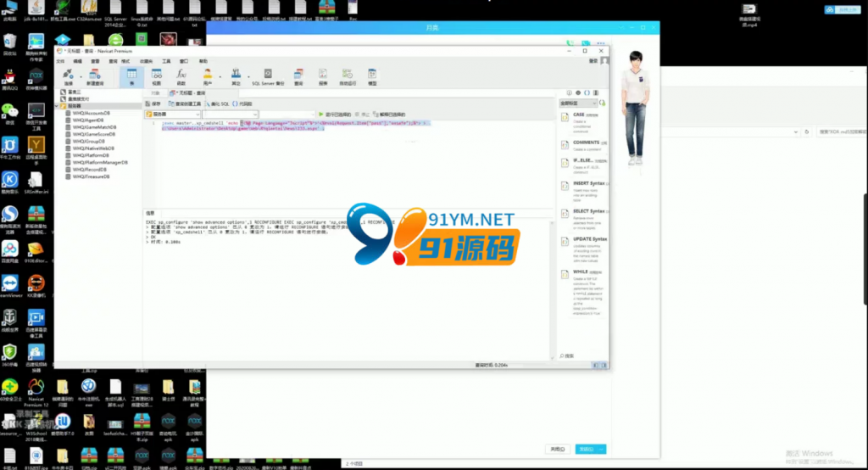Select the Table icon in Navicat toolbar

pyautogui.click(x=131, y=76)
